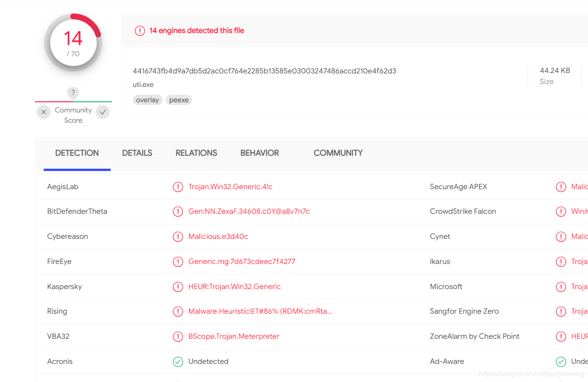588x382 pixels.
Task: Click the SecureAge APEX detection warning icon
Action: point(561,187)
